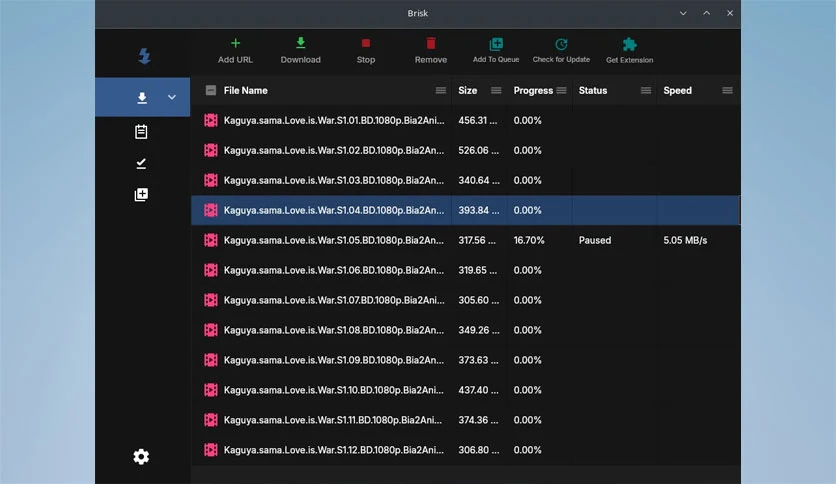836x484 pixels.
Task: Expand the downloads category chevron in sidebar
Action: click(172, 98)
